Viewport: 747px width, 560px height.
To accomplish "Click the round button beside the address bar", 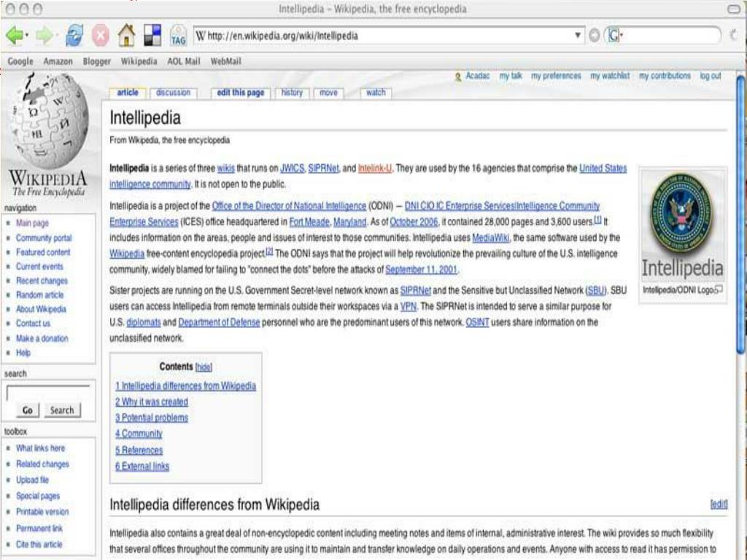I will [x=594, y=35].
